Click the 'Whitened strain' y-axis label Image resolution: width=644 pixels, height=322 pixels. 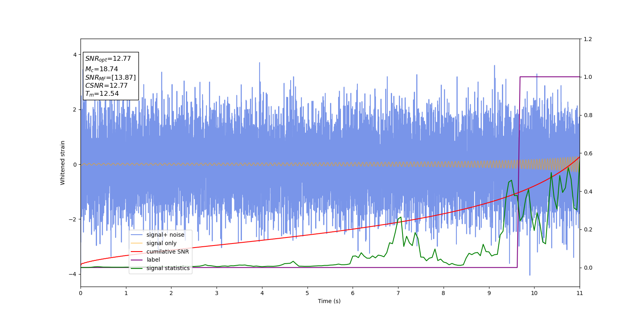click(63, 163)
